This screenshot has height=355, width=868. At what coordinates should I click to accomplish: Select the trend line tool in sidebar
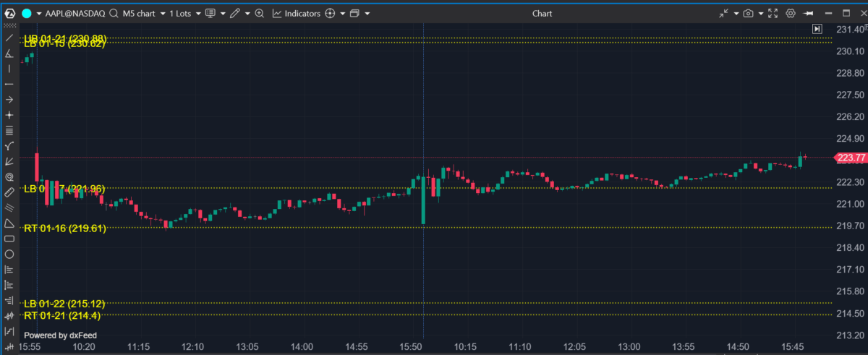pyautogui.click(x=9, y=38)
